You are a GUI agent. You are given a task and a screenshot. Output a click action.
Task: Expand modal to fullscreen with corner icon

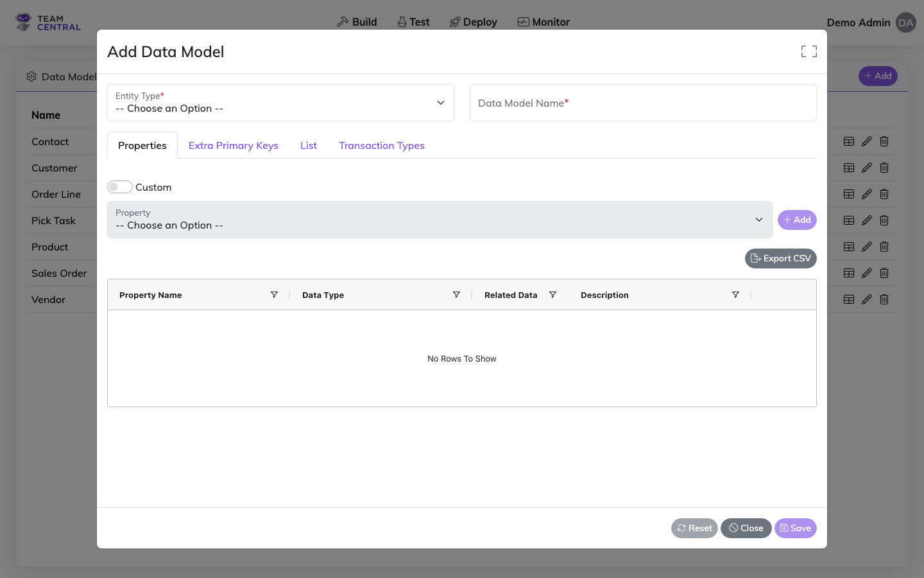pos(809,51)
